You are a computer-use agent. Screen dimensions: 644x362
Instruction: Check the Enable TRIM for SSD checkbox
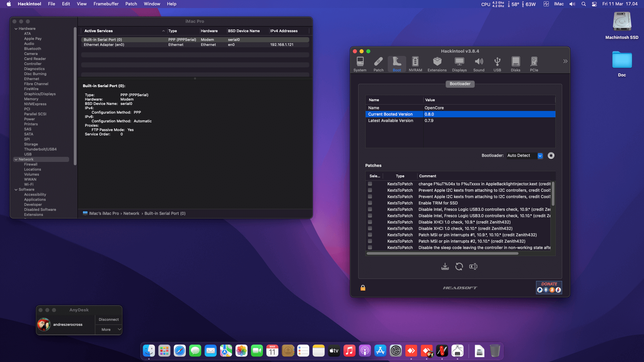370,203
